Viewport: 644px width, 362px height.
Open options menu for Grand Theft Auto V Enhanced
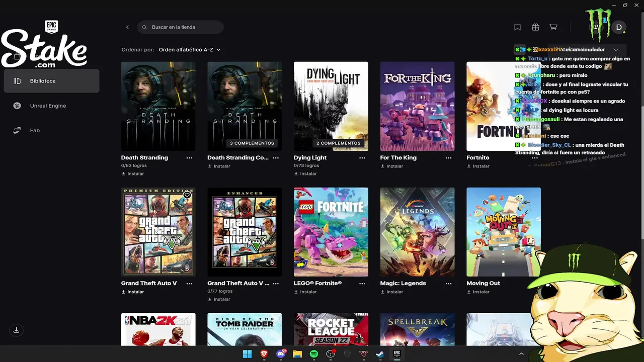pyautogui.click(x=276, y=284)
